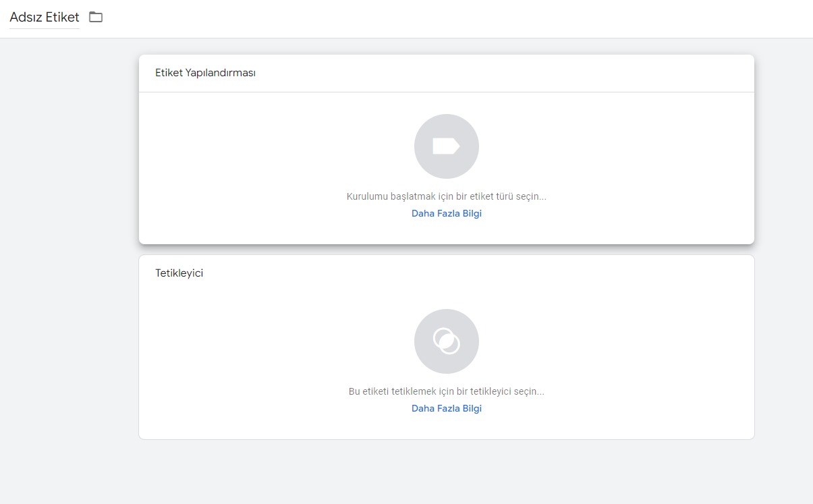Screen dimensions: 813x504
Task: Click the underline beneath the Adsız Etiket title
Action: point(45,29)
